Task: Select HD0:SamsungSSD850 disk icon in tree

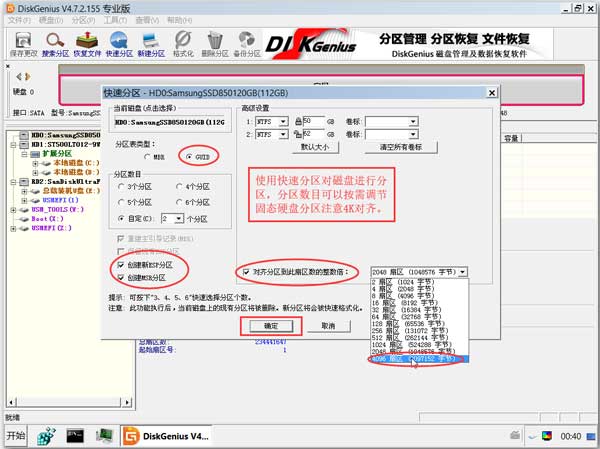Action: tap(24, 135)
